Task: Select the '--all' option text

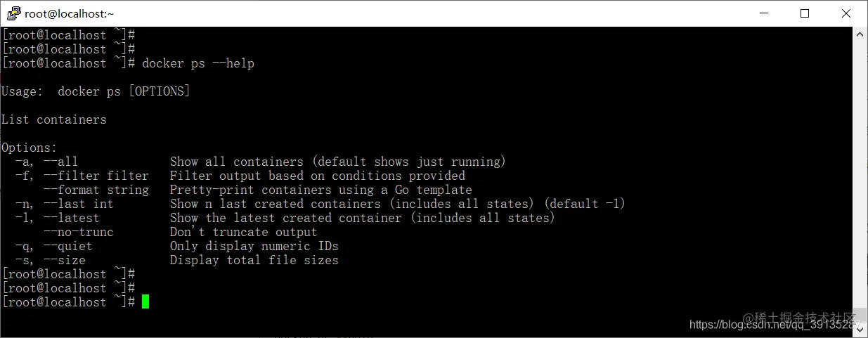Action: pyautogui.click(x=60, y=162)
